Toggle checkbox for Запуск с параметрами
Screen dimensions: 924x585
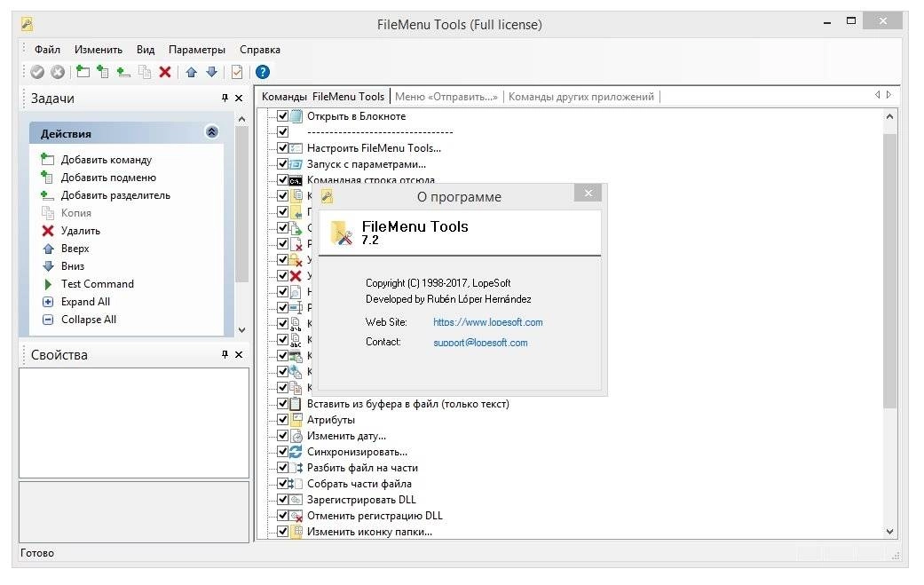point(282,163)
